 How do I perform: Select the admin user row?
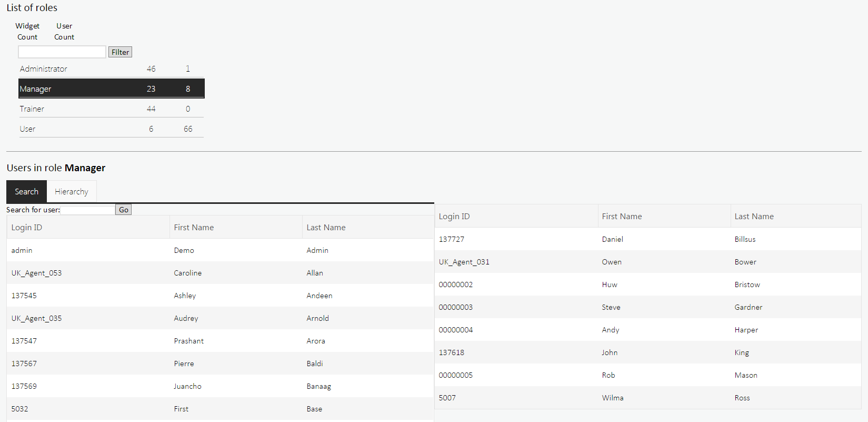click(220, 250)
